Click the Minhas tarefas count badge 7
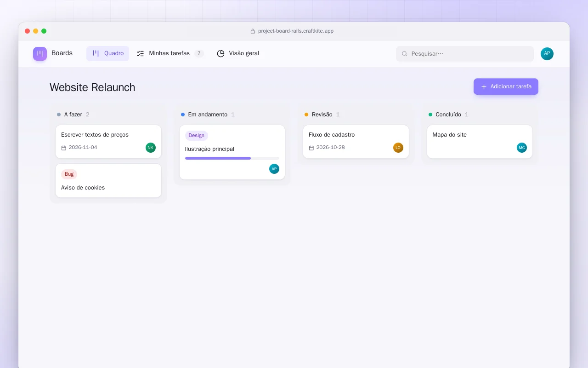Image resolution: width=588 pixels, height=368 pixels. 199,53
